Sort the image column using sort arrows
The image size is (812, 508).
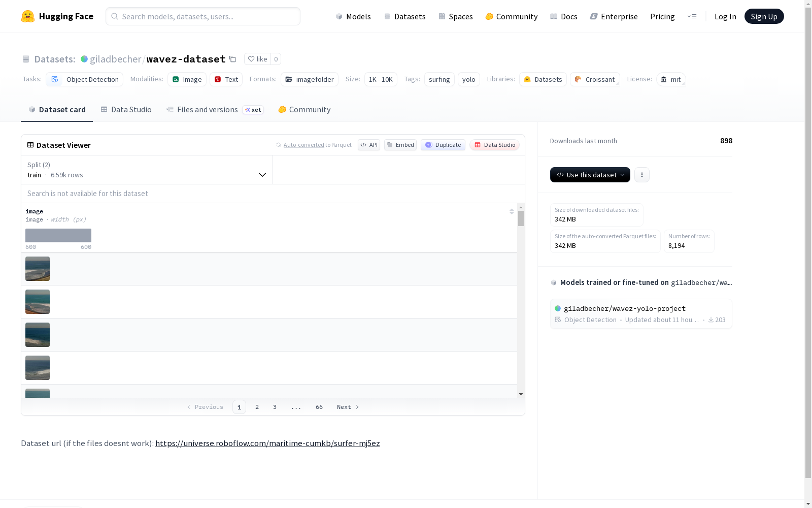click(512, 211)
